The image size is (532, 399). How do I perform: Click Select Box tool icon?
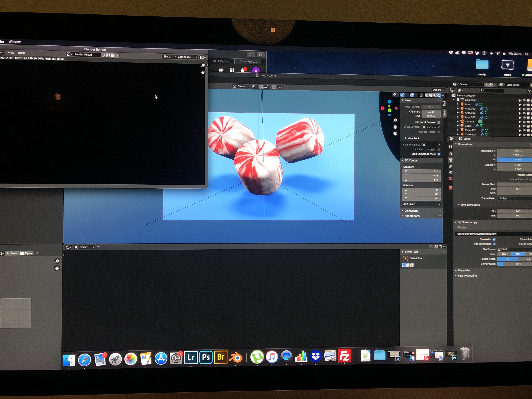tap(405, 258)
